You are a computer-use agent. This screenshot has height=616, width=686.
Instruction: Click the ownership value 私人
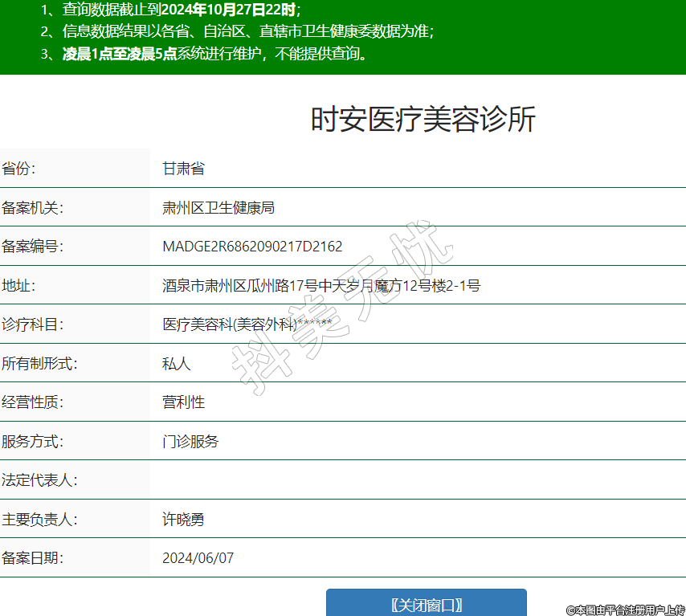[x=177, y=364]
